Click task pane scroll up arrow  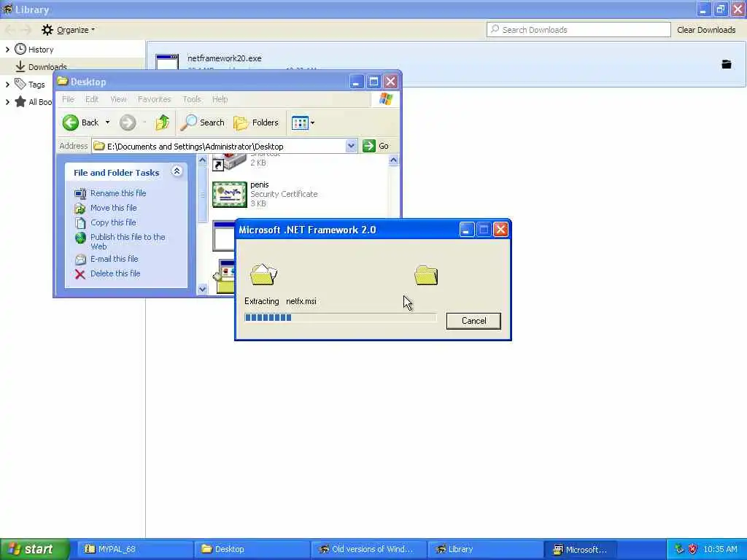coord(202,160)
